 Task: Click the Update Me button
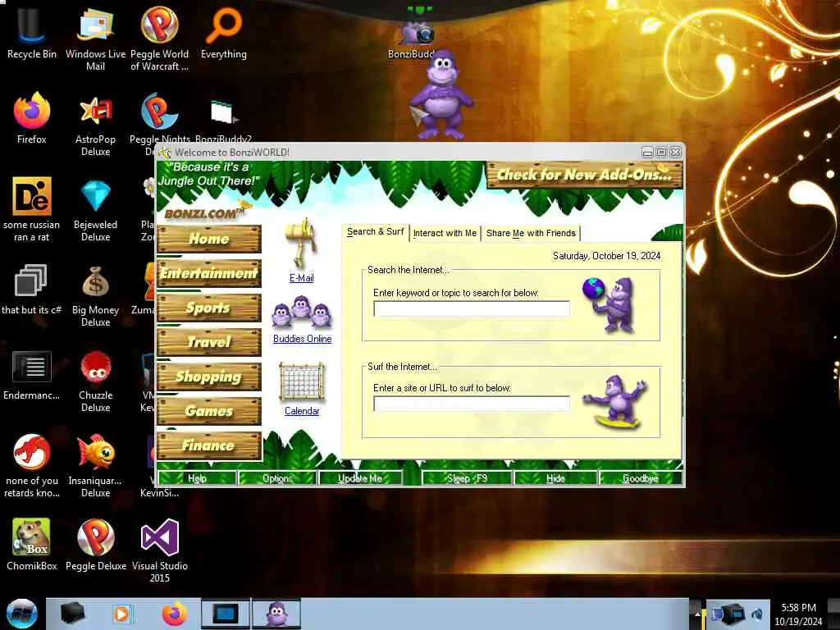(x=360, y=478)
